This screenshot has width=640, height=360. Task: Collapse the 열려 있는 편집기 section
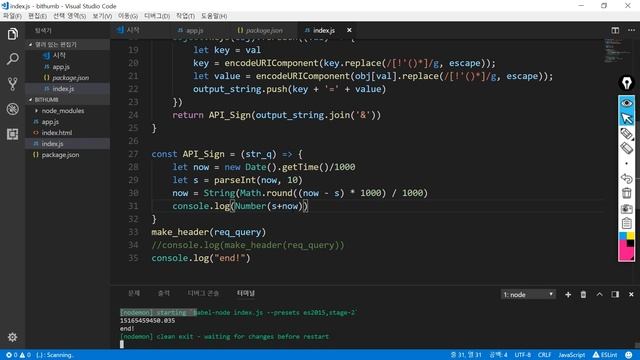[68, 44]
